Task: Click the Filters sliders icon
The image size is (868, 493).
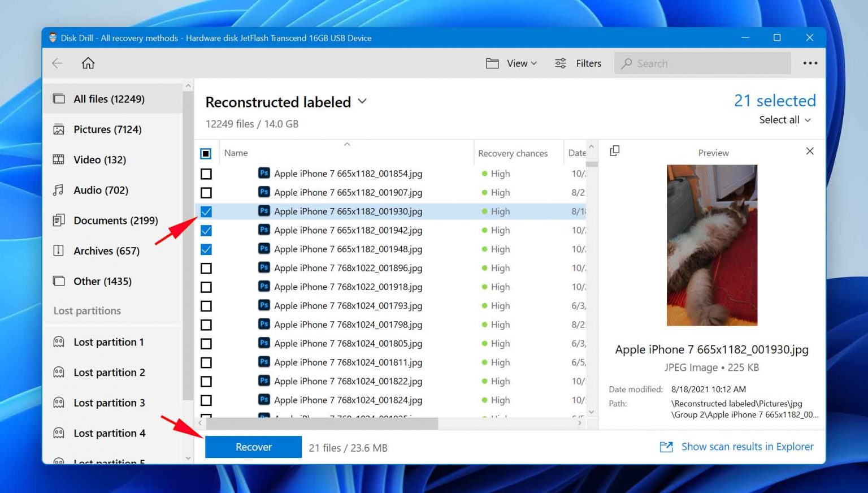Action: tap(561, 63)
